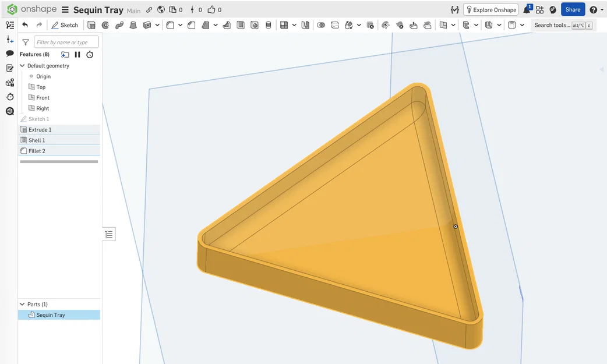Click the globe public document icon

(x=161, y=10)
